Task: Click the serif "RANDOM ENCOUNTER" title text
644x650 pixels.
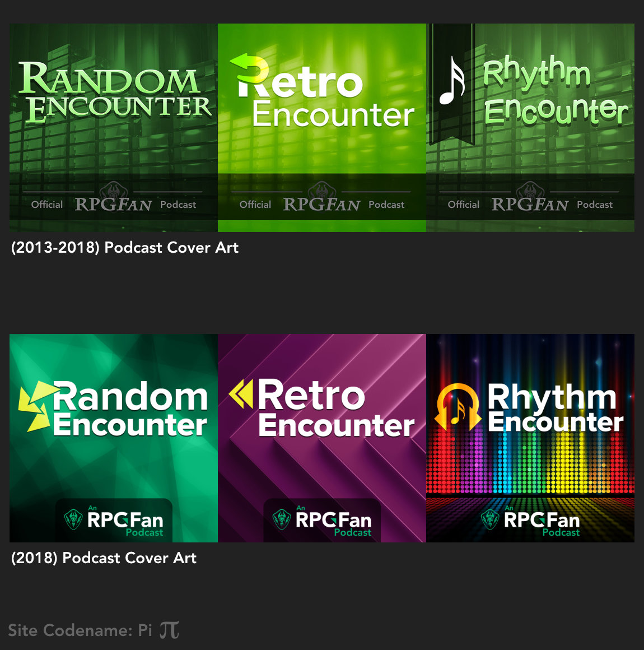Action: click(x=115, y=92)
